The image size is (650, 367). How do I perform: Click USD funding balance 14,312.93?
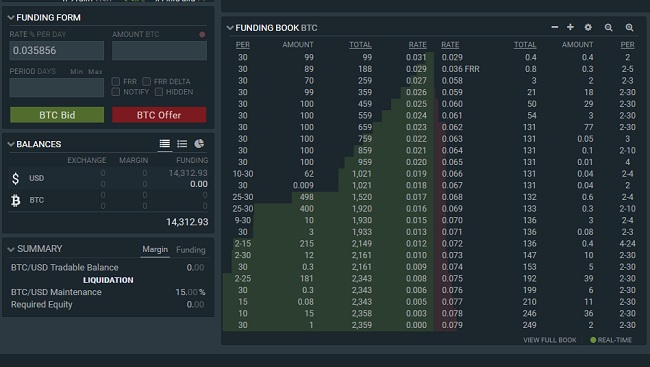point(188,173)
